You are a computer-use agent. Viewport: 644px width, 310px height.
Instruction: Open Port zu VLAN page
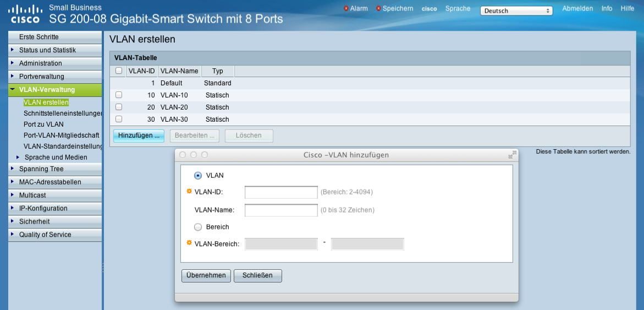[43, 124]
